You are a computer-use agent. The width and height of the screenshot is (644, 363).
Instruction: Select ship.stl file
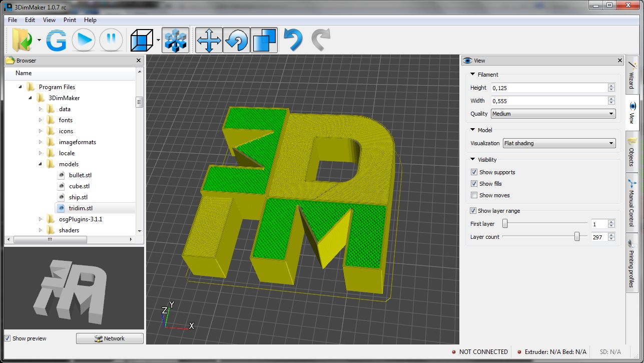[78, 197]
